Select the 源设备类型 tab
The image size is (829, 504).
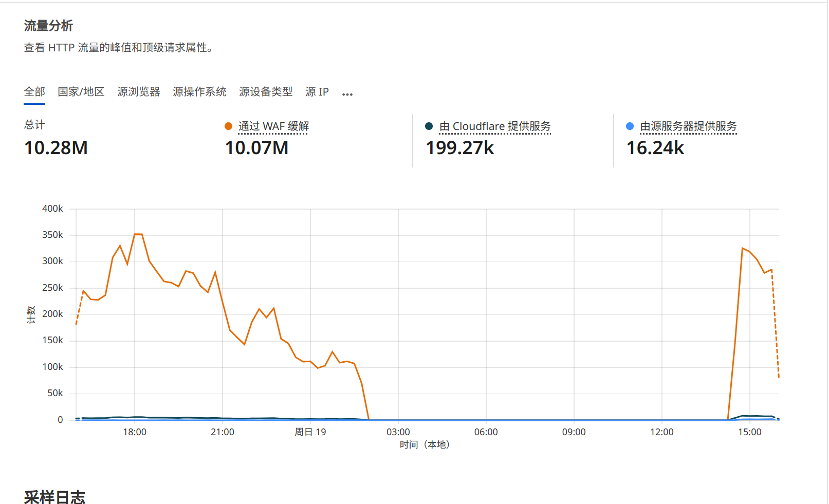[x=266, y=92]
